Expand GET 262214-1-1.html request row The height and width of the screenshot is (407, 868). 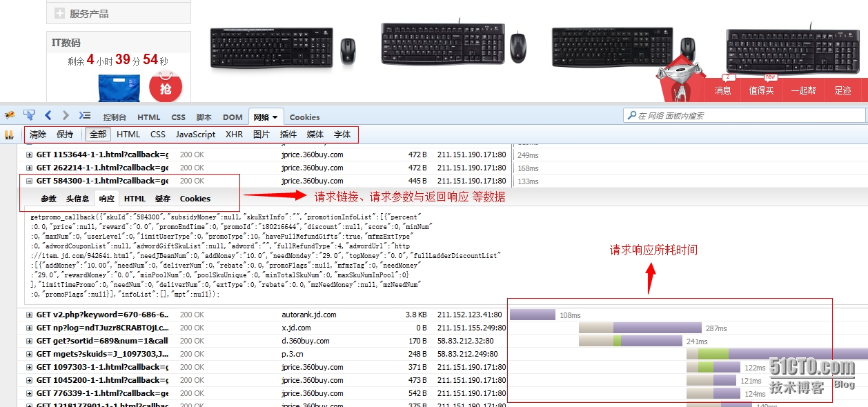(29, 168)
